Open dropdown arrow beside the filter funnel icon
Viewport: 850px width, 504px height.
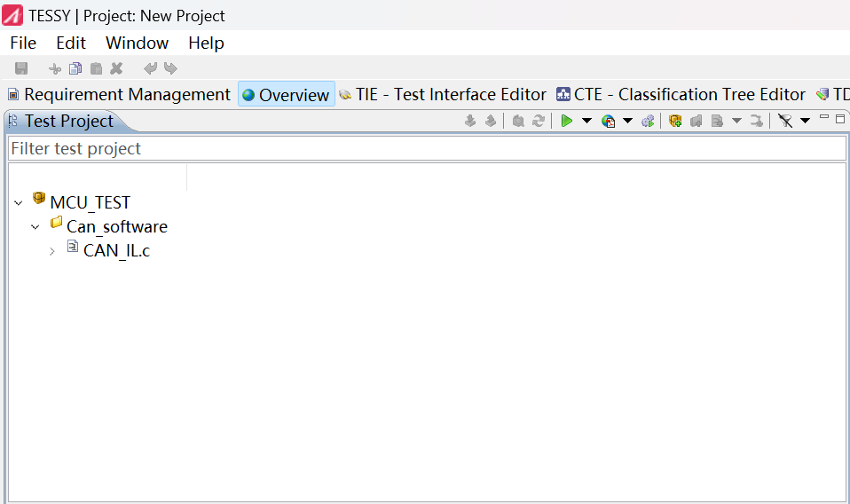pyautogui.click(x=805, y=121)
